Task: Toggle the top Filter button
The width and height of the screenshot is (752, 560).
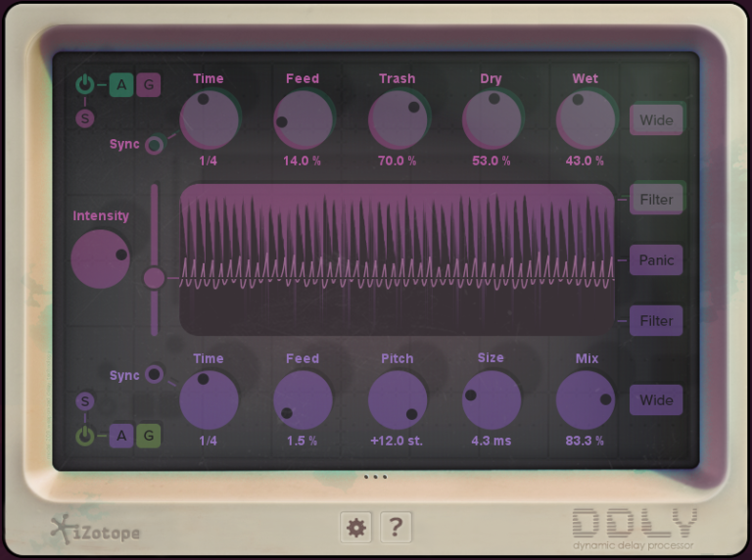Action: (x=656, y=199)
